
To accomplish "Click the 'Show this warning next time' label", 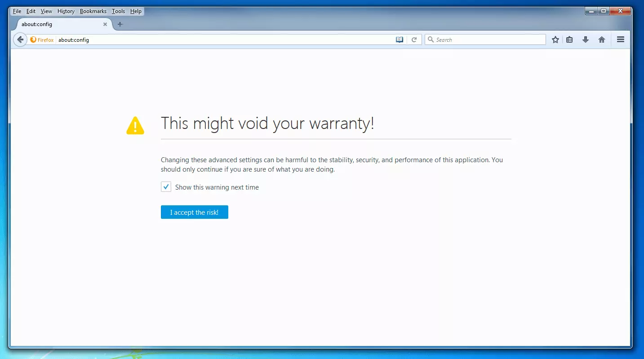I will click(217, 187).
